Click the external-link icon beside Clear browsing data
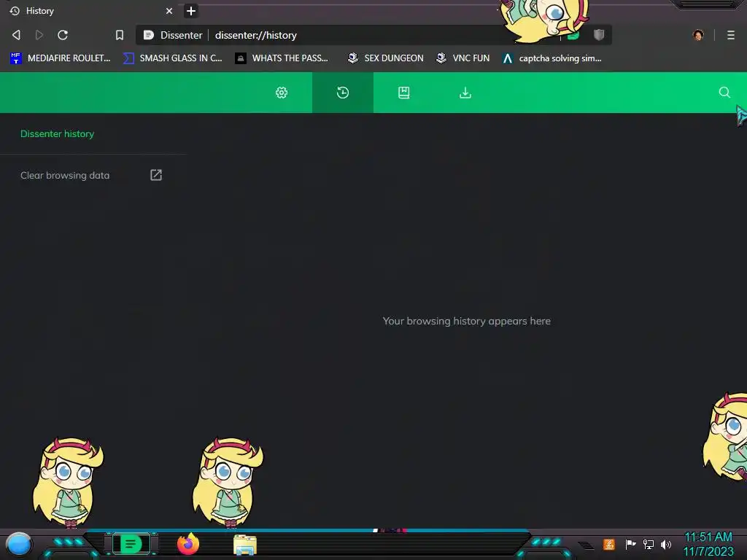 [156, 175]
